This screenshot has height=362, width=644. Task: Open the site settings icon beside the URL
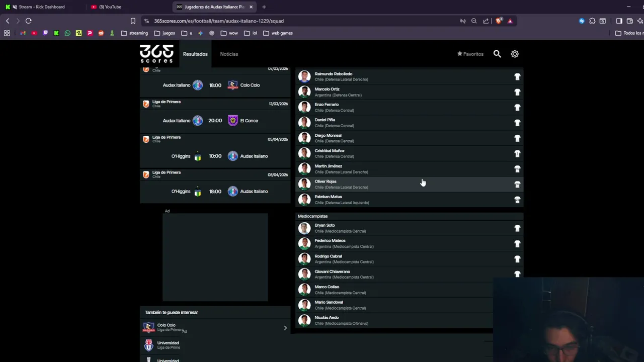146,21
